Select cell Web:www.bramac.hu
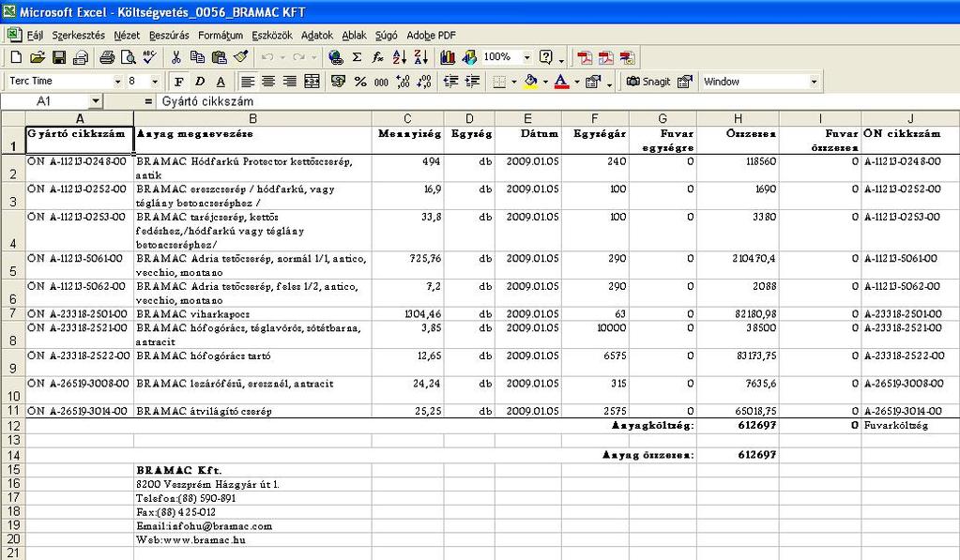The width and height of the screenshot is (960, 560). 252,539
